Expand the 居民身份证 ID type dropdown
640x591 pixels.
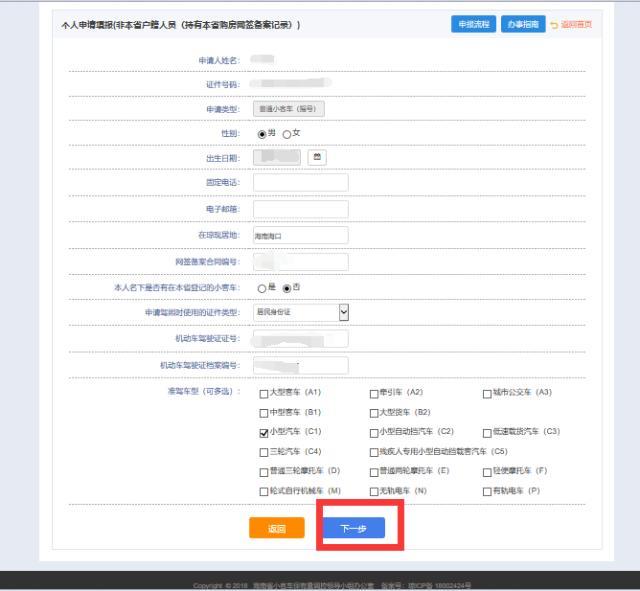[344, 312]
